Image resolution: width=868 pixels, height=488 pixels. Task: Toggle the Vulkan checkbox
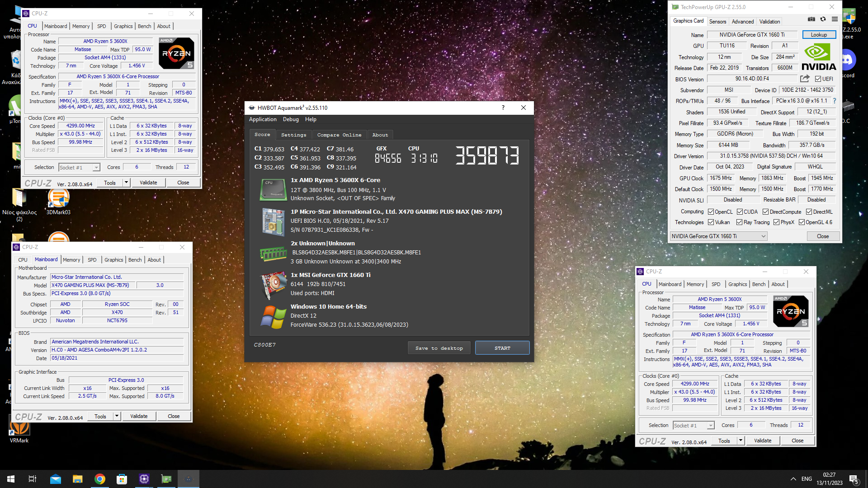(x=711, y=222)
